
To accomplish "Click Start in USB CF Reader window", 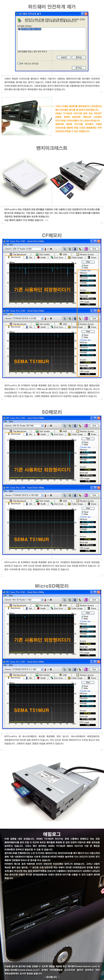I will (88, 262).
